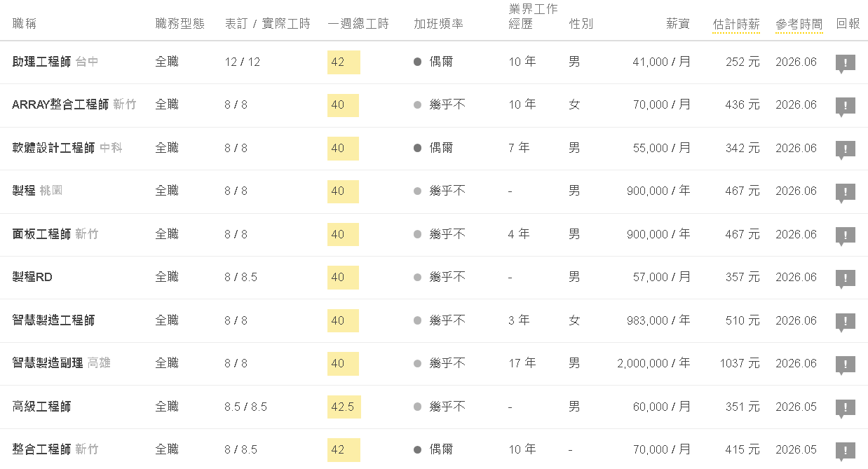The width and height of the screenshot is (868, 469).
Task: Open the ARRAY整合工程師 job title link
Action: 60,104
